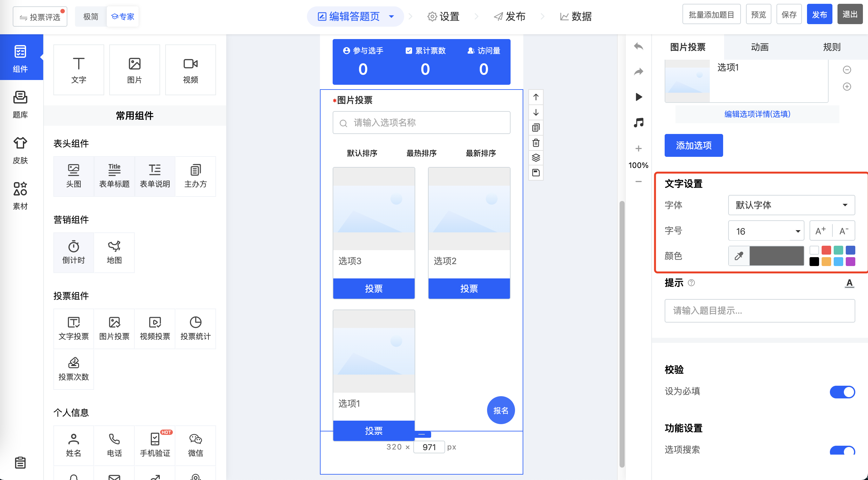Add the 视频 video component
The height and width of the screenshot is (480, 868).
[x=190, y=70]
